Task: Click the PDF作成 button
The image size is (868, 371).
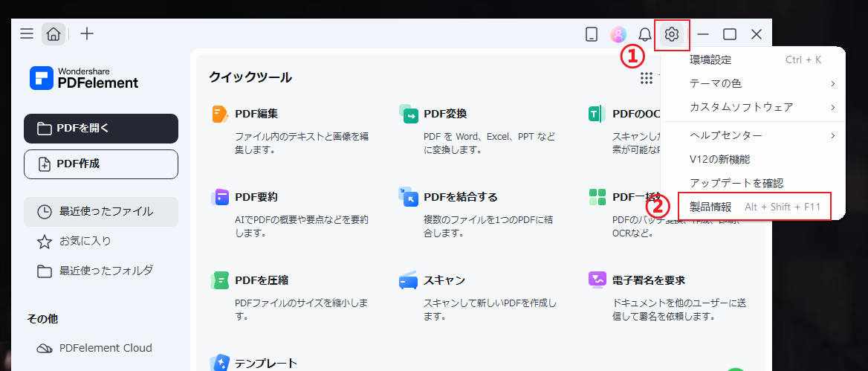Action: [x=101, y=164]
